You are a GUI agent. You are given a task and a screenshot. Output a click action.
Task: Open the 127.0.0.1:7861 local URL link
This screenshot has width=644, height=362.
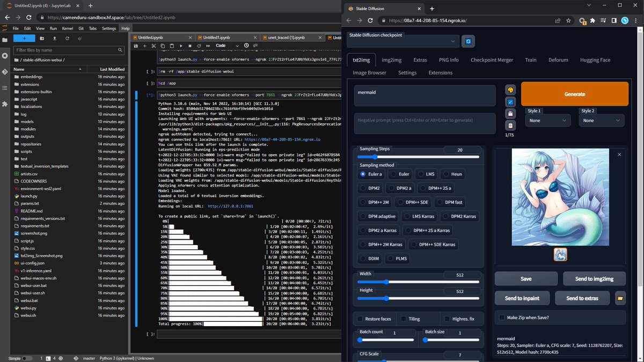click(x=230, y=206)
